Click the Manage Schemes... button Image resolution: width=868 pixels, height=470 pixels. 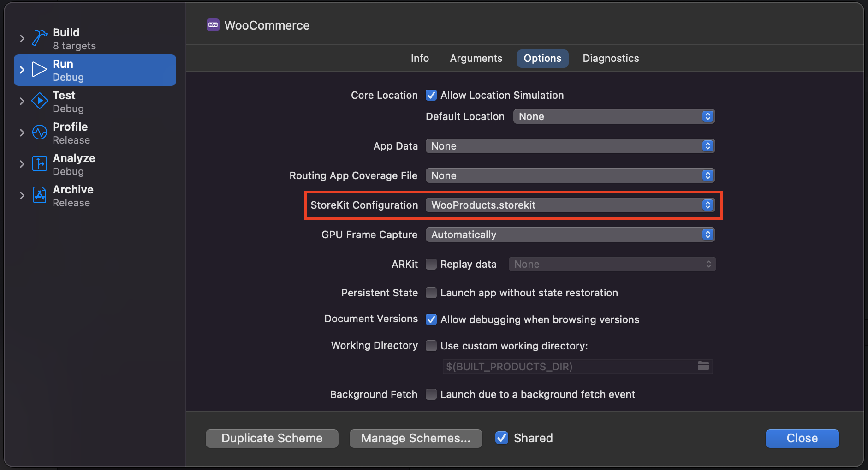click(416, 438)
